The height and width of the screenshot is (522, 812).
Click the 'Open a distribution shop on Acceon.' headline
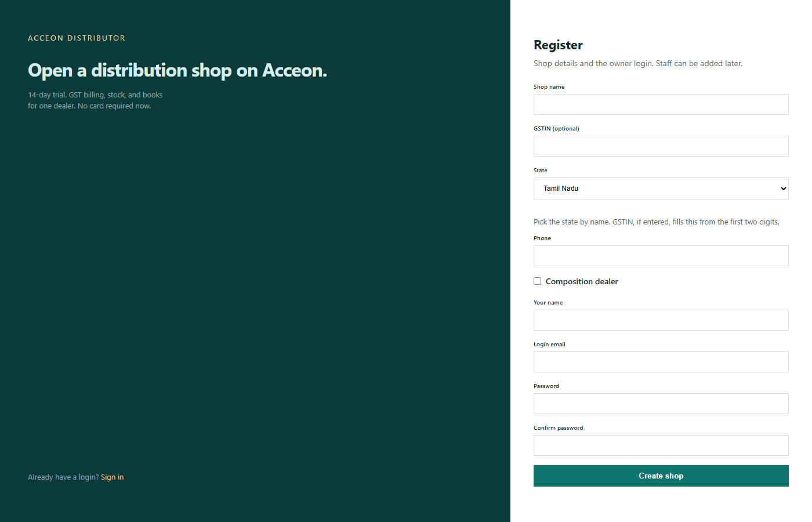[x=177, y=70]
